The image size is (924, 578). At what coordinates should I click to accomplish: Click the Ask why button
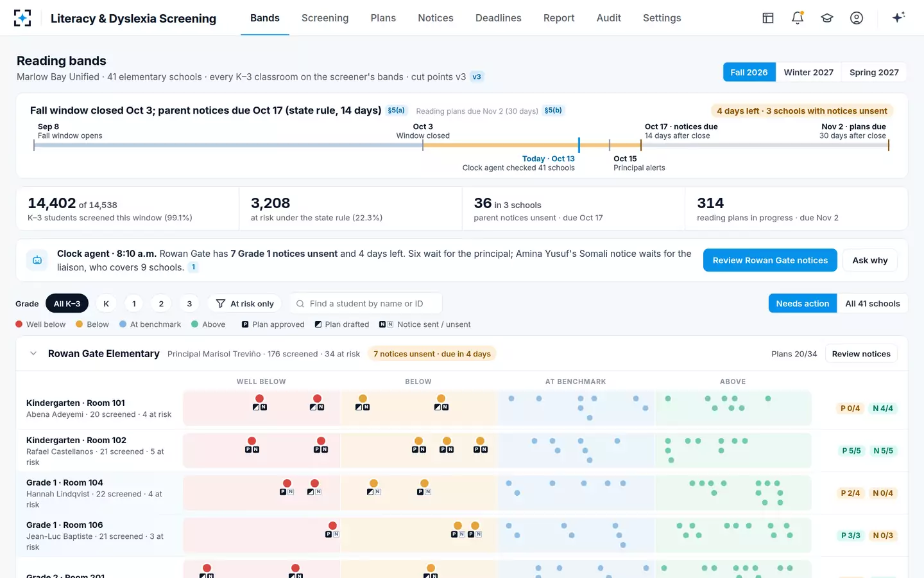click(x=870, y=260)
